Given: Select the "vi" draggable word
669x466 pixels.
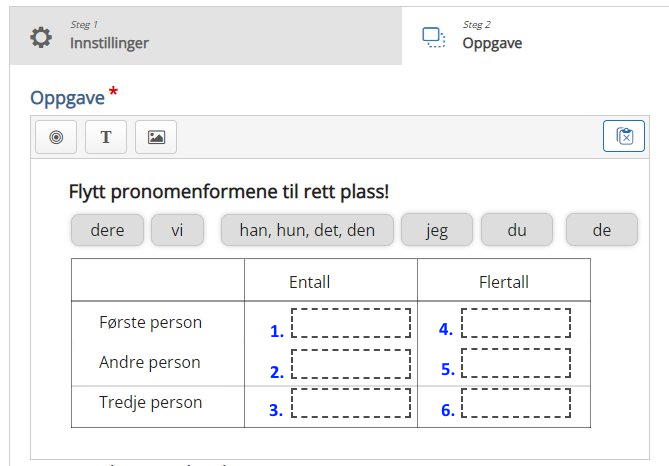Looking at the screenshot, I should pyautogui.click(x=177, y=230).
